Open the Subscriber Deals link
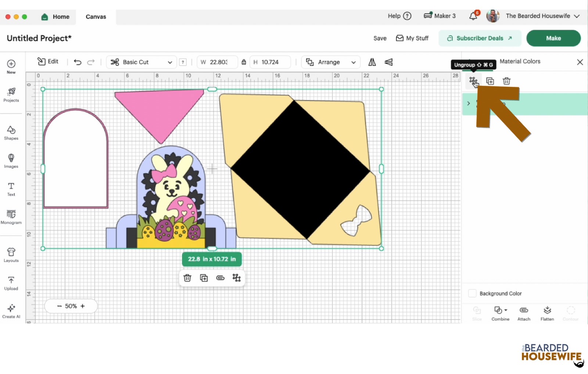 (x=480, y=38)
